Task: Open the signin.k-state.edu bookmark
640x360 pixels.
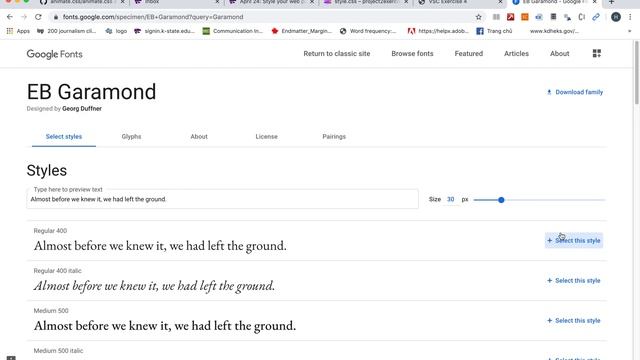Action: pos(164,31)
